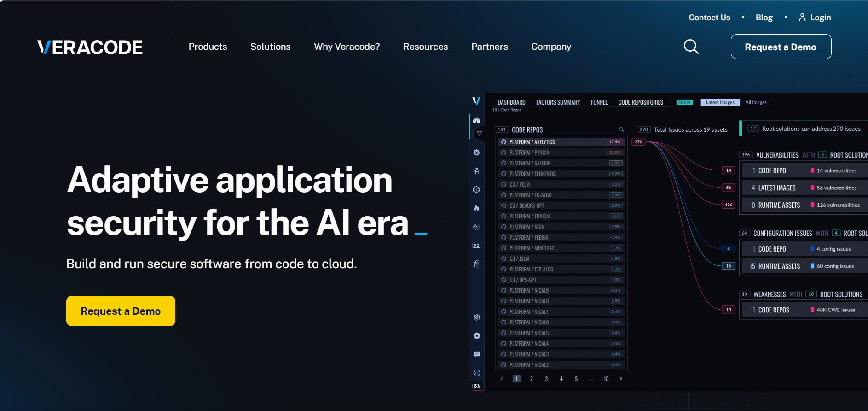Click the radar sidebar icon
The image size is (868, 411).
[x=476, y=227]
